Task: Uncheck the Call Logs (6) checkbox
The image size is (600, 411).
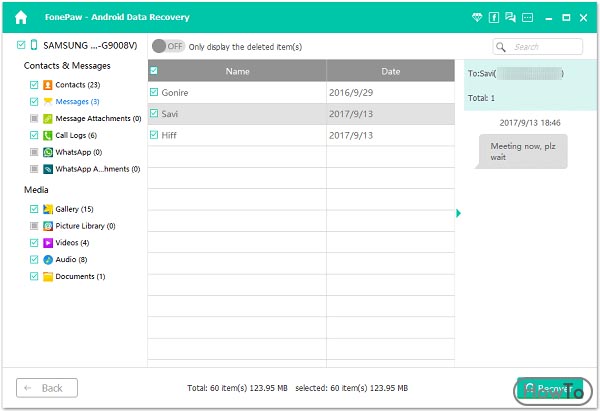Action: pos(34,135)
